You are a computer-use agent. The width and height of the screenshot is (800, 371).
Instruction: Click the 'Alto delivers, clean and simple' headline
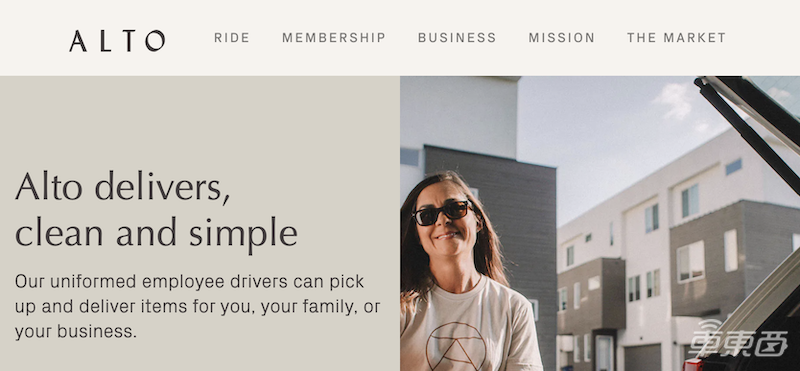[x=156, y=211]
